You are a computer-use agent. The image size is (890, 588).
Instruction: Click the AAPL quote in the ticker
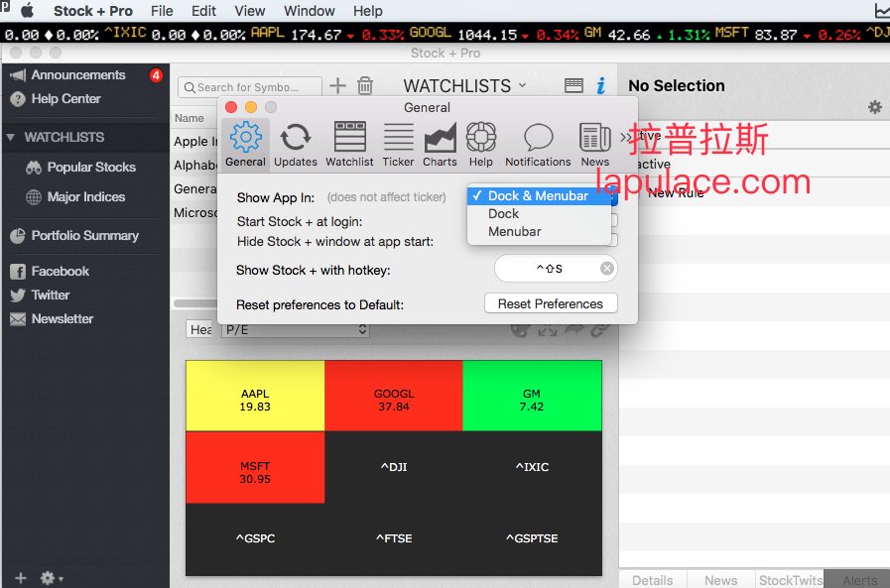coord(327,34)
